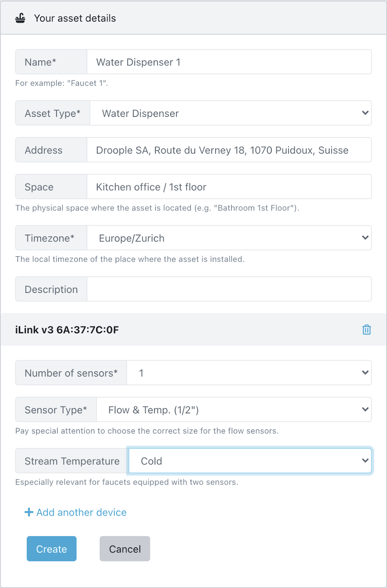The height and width of the screenshot is (588, 387).
Task: Click the empty Description field
Action: [229, 289]
